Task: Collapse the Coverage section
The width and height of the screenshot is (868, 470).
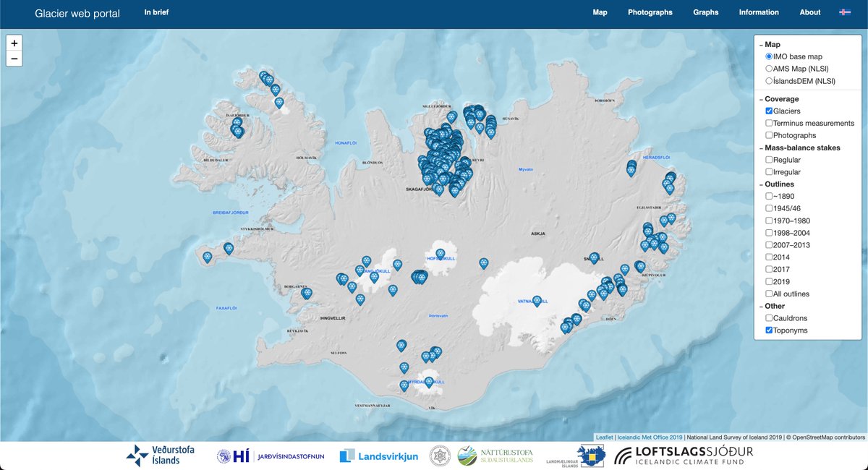Action: click(762, 98)
